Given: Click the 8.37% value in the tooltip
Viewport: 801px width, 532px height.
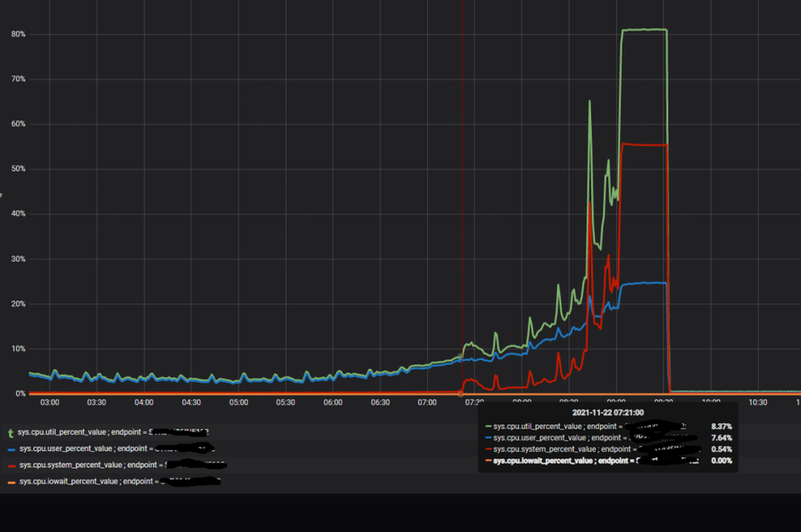Looking at the screenshot, I should pyautogui.click(x=721, y=426).
